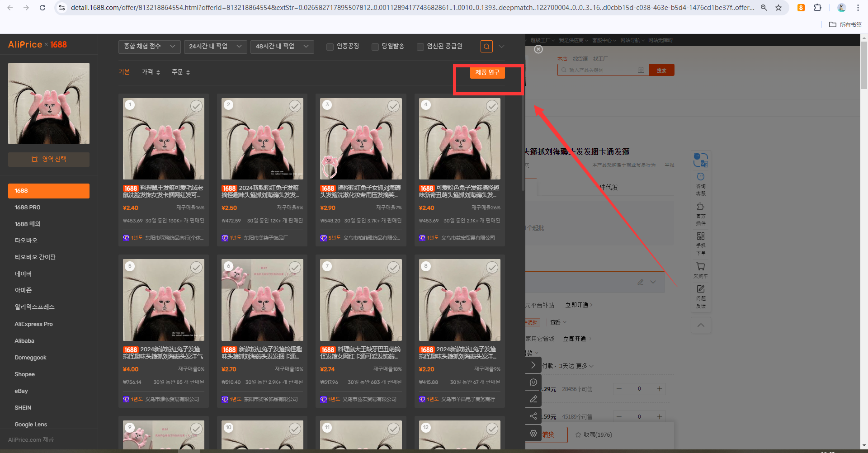Select 네이버 in sidebar
This screenshot has height=453, width=868.
point(23,274)
